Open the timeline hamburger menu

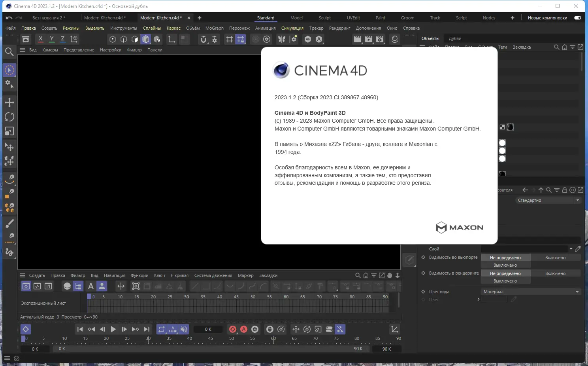click(x=23, y=275)
